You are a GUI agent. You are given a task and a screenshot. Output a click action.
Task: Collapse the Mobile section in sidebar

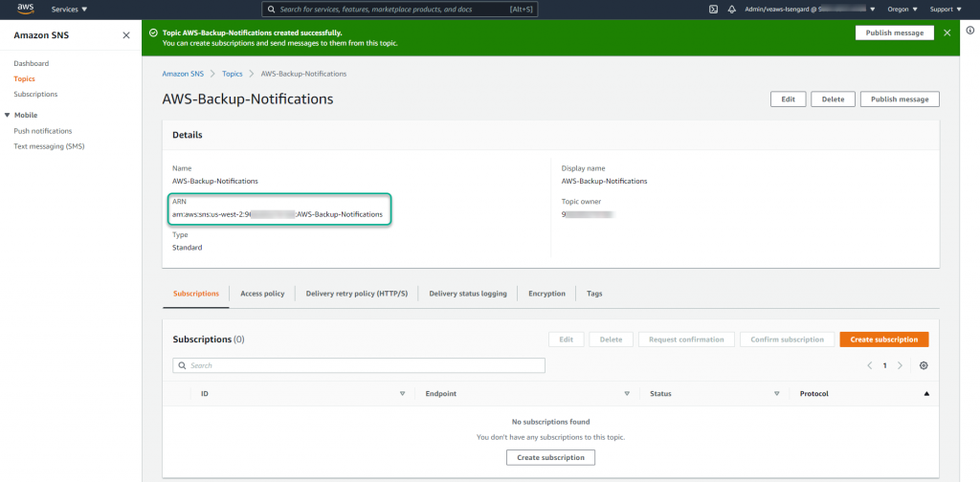click(8, 115)
